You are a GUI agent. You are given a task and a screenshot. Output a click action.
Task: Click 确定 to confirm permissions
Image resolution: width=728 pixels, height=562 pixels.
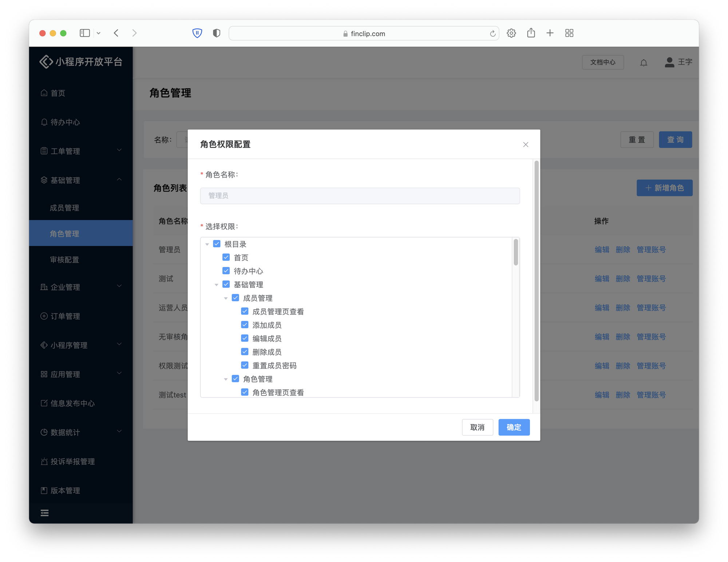coord(514,427)
